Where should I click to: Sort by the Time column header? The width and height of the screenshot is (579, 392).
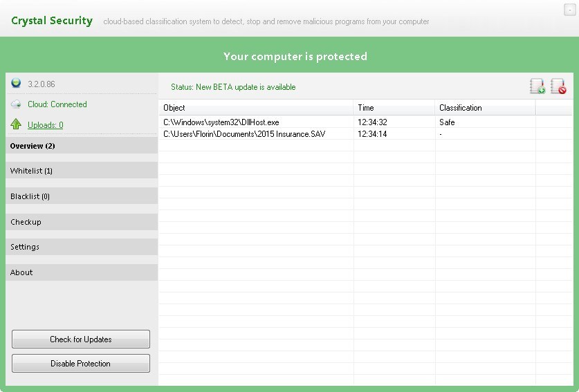[x=394, y=108]
